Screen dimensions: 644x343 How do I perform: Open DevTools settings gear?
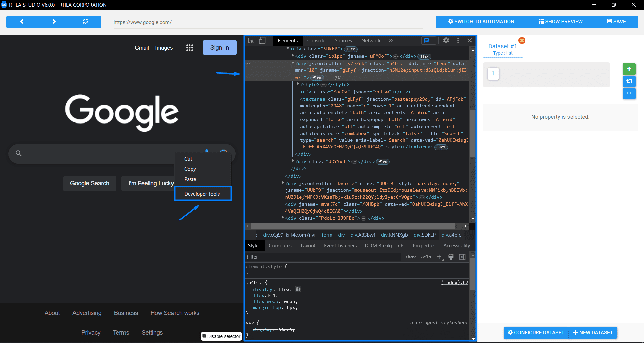pos(446,41)
